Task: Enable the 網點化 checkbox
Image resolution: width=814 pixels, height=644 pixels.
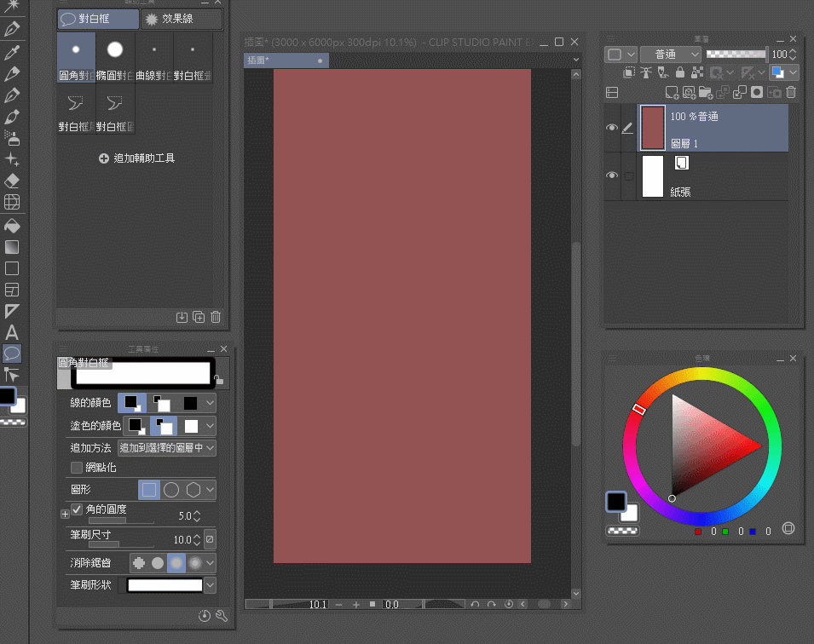Action: (x=77, y=468)
